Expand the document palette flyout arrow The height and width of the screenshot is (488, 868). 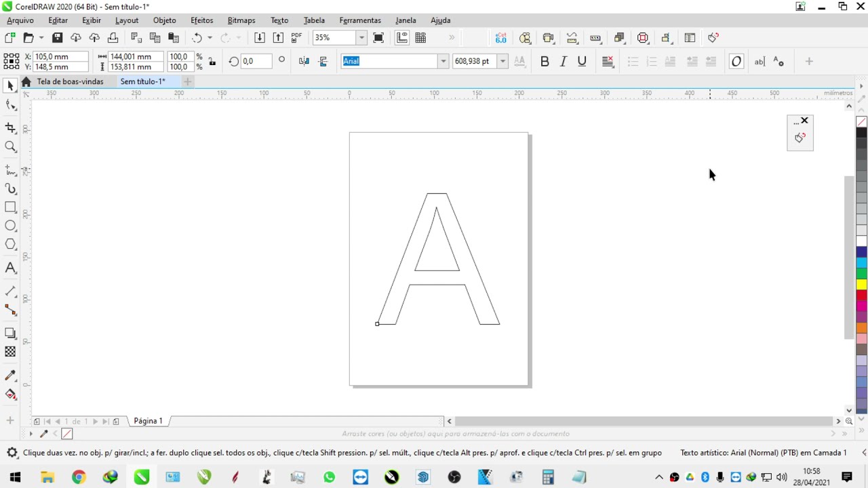31,434
